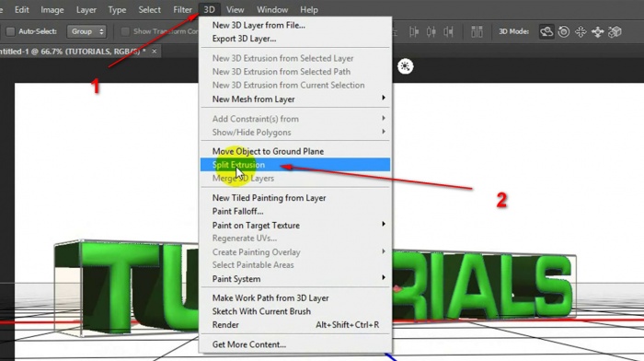The image size is (644, 361).
Task: Select the highlighted Split Extrusion command
Action: (295, 165)
